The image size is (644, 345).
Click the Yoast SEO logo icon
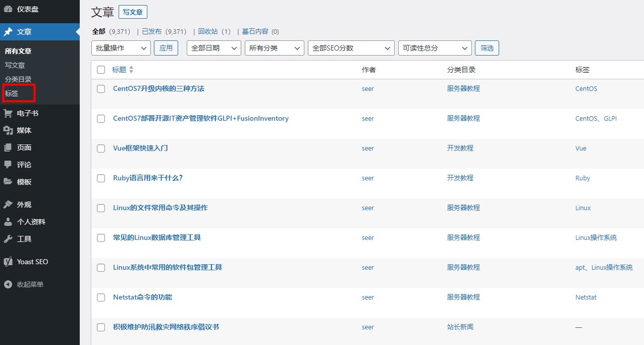(x=8, y=262)
